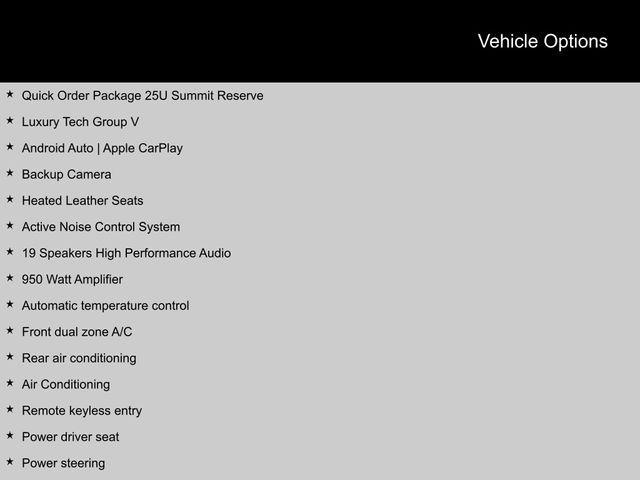
Task: Click the star bullet next to Backup Camera
Action: click(10, 174)
